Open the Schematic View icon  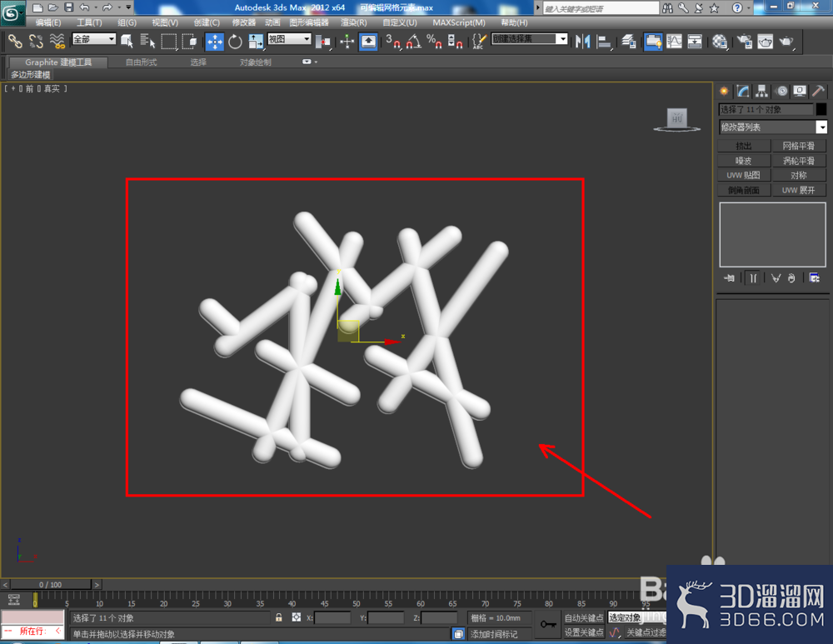point(695,41)
